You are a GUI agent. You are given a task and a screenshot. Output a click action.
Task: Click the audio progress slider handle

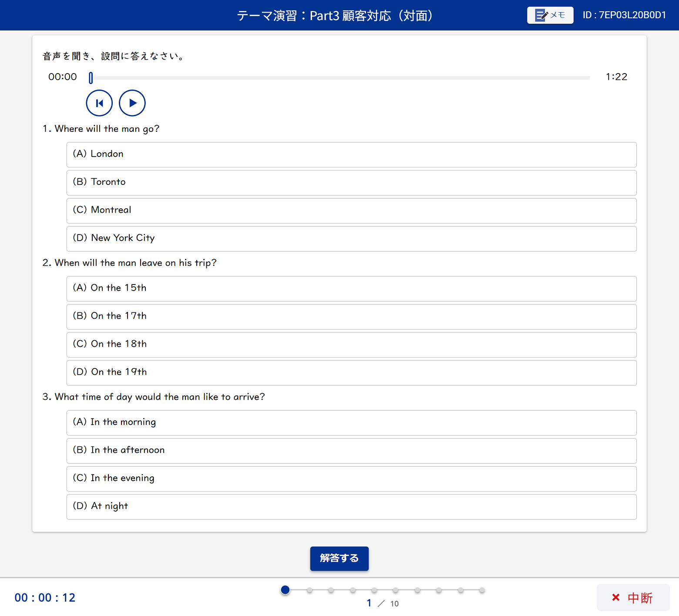click(x=91, y=78)
